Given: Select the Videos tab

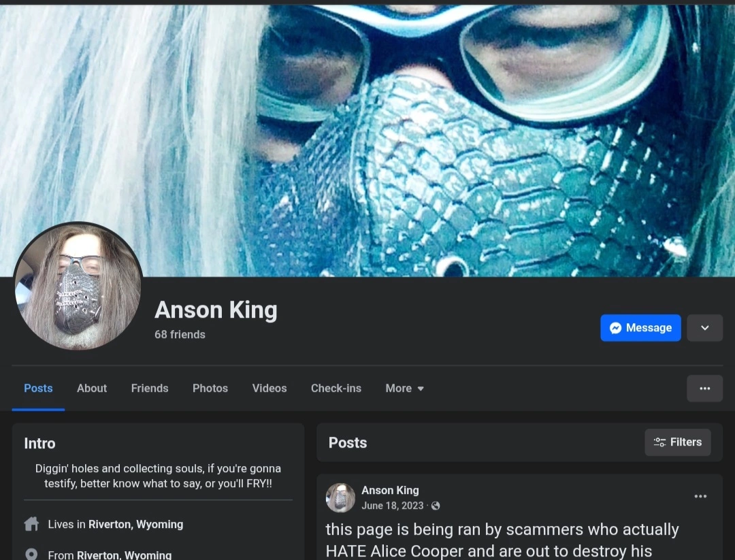Looking at the screenshot, I should click(269, 389).
